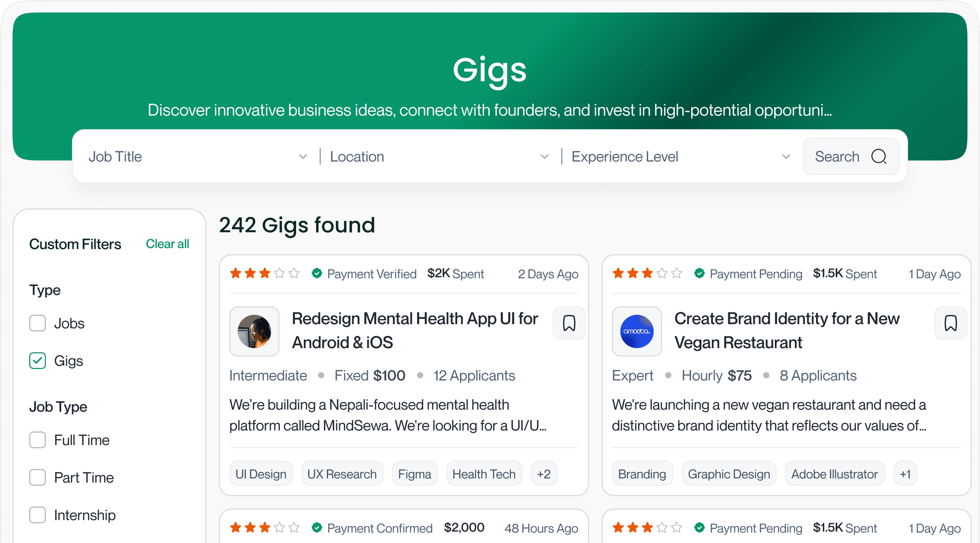The image size is (980, 543).
Task: Click the magnifier icon in Search button
Action: pos(879,157)
